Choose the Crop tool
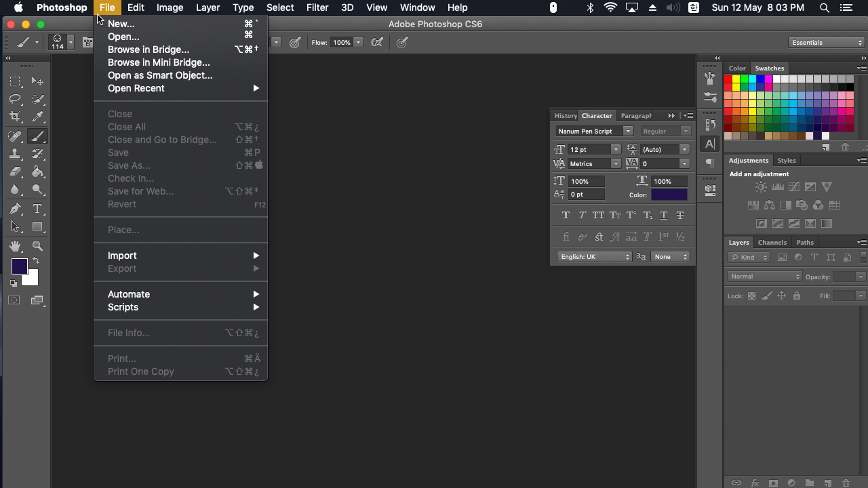The image size is (868, 488). point(15,117)
